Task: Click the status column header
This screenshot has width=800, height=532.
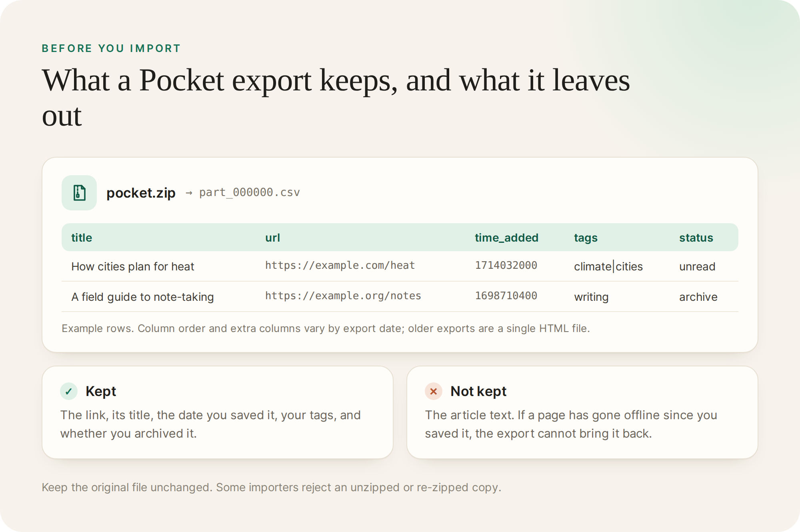Action: tap(696, 238)
